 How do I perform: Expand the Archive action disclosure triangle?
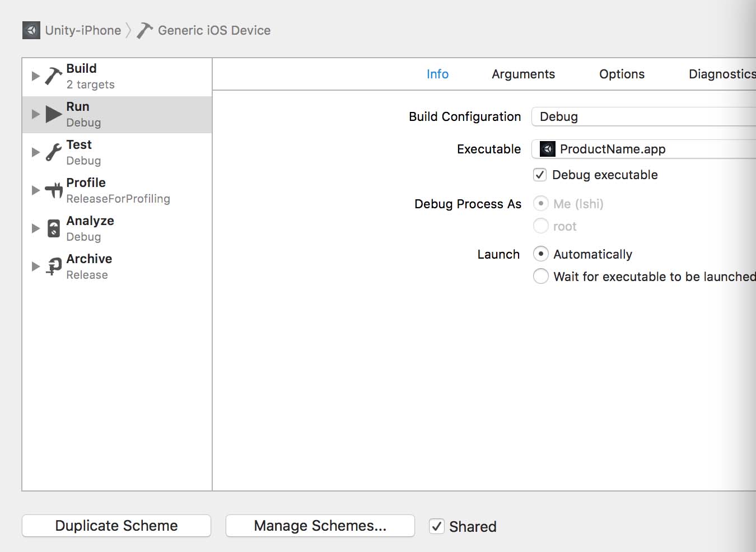pyautogui.click(x=36, y=266)
